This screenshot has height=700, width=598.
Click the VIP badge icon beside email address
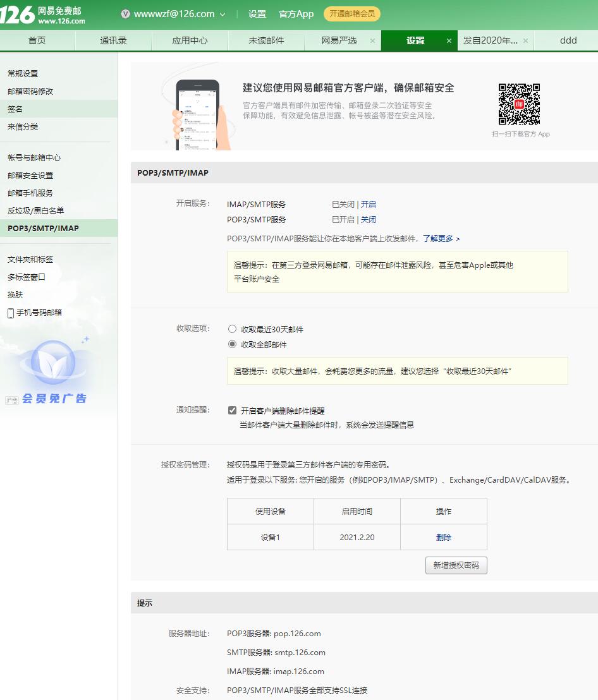[x=126, y=14]
